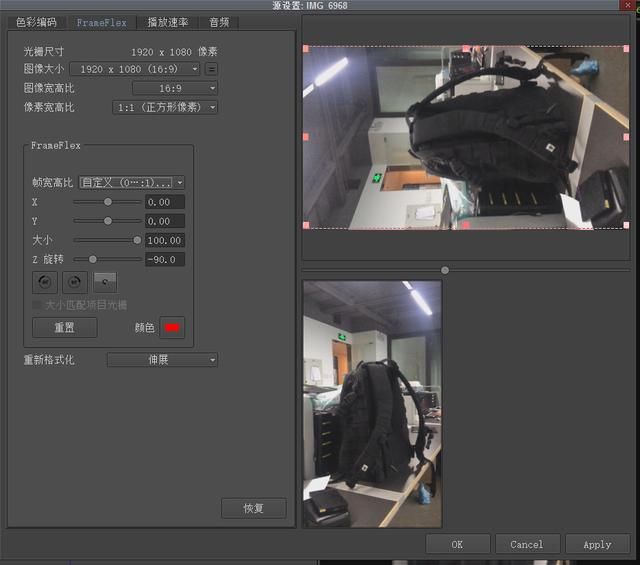Image resolution: width=640 pixels, height=565 pixels.
Task: Click the Z 旋转 slider handle
Action: (x=92, y=259)
